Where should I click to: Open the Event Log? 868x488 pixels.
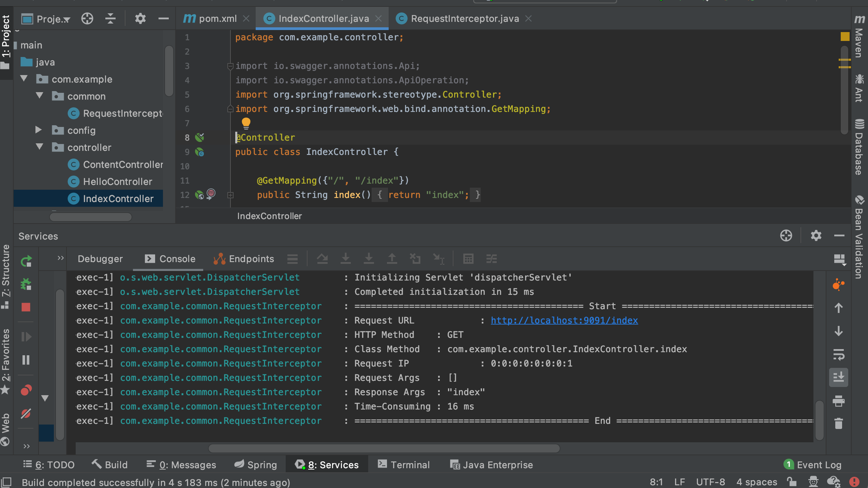point(813,465)
